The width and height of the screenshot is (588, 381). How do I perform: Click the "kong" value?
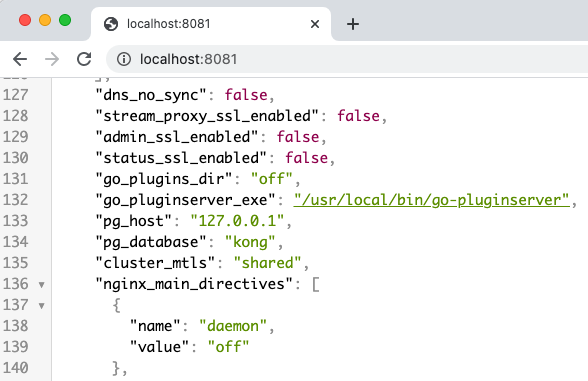[x=250, y=242]
